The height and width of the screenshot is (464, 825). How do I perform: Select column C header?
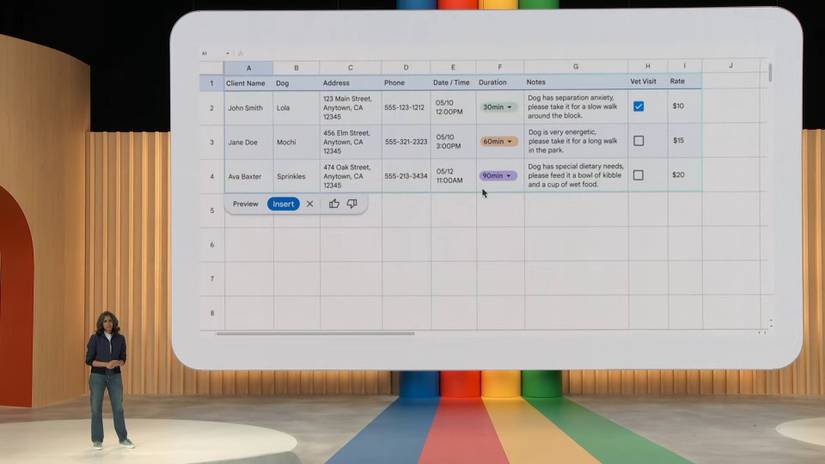pos(350,67)
